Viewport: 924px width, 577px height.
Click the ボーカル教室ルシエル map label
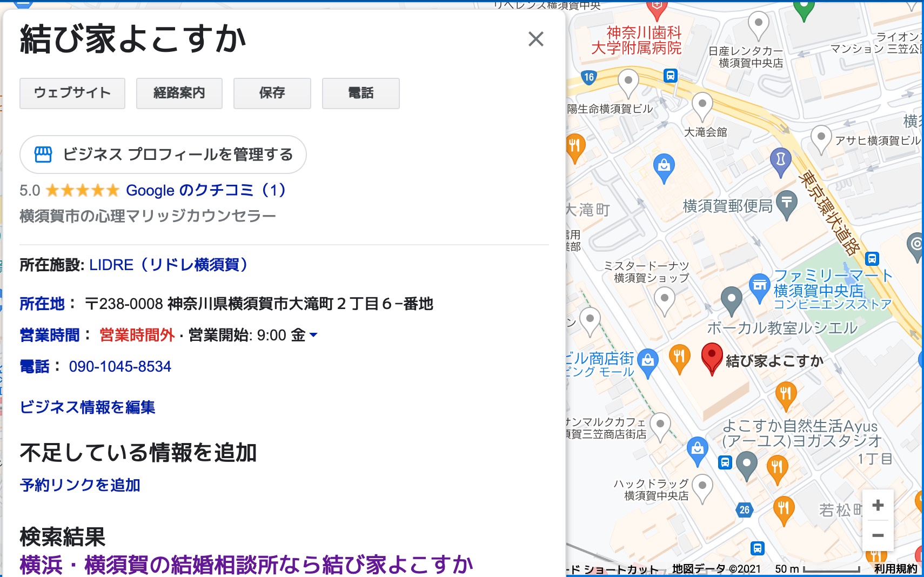tap(782, 328)
